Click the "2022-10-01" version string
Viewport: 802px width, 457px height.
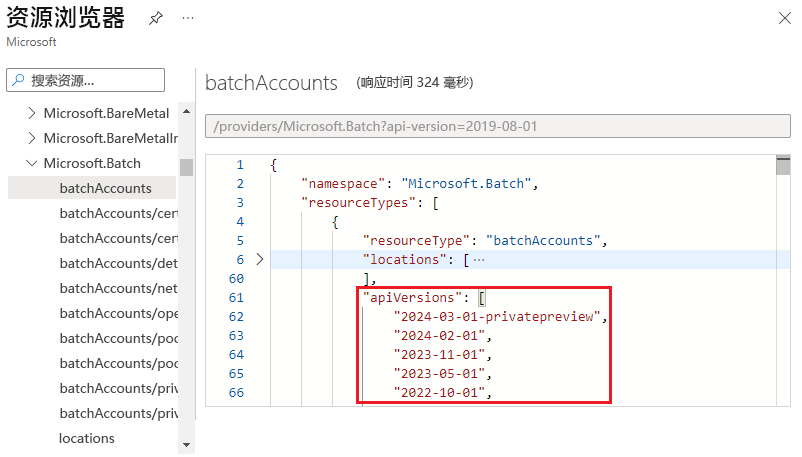tap(439, 393)
